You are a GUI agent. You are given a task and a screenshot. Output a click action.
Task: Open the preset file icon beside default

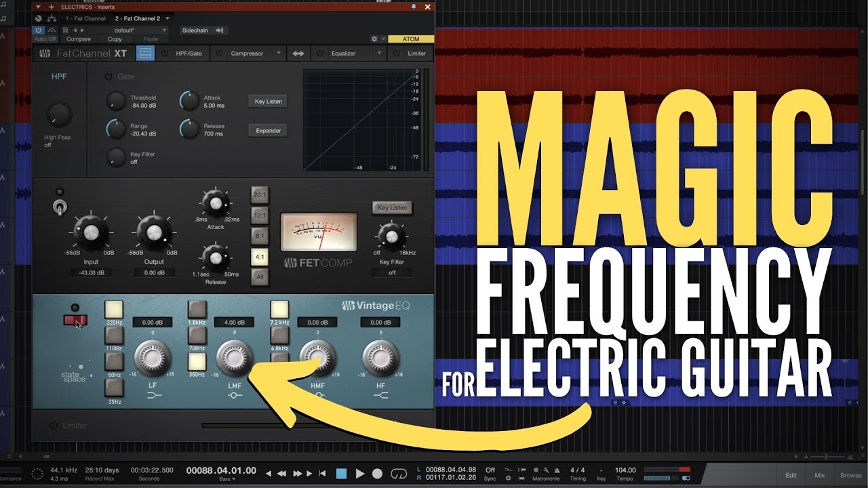click(x=65, y=30)
